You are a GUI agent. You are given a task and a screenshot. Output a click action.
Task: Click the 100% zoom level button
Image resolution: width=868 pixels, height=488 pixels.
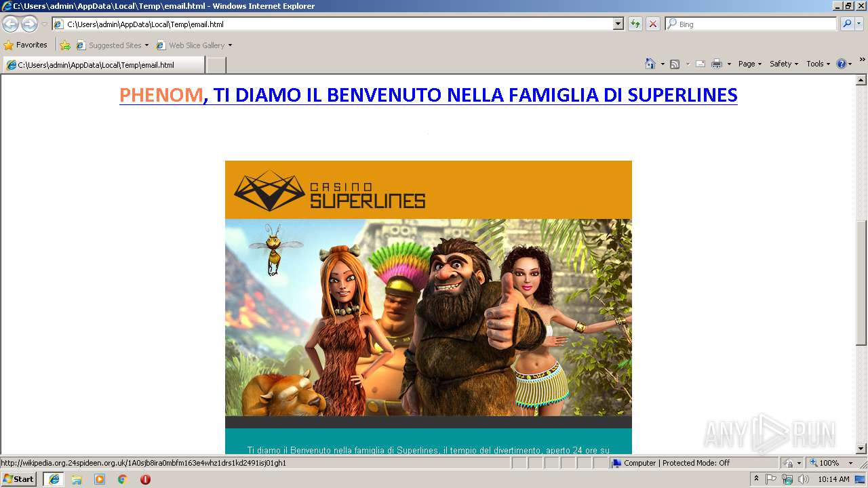point(824,463)
